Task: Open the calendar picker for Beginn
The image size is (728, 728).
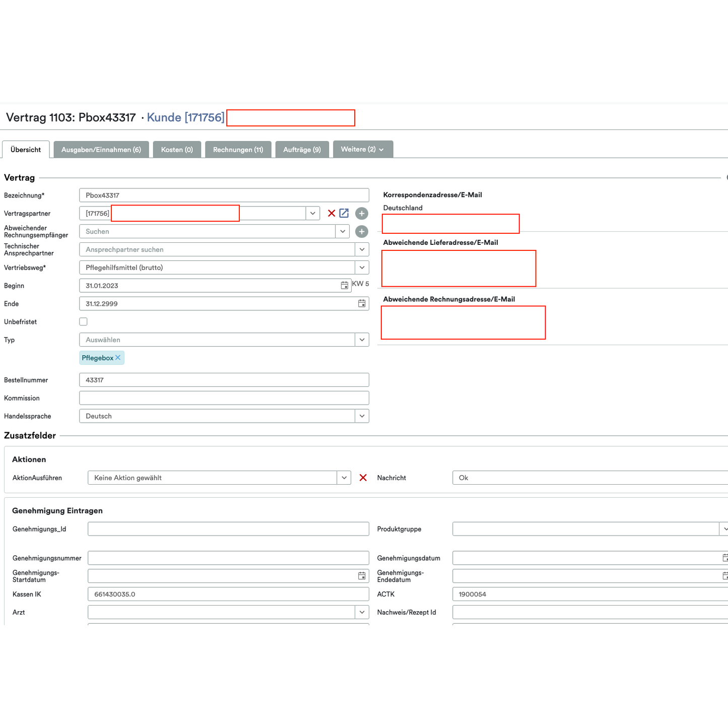Action: click(x=344, y=285)
